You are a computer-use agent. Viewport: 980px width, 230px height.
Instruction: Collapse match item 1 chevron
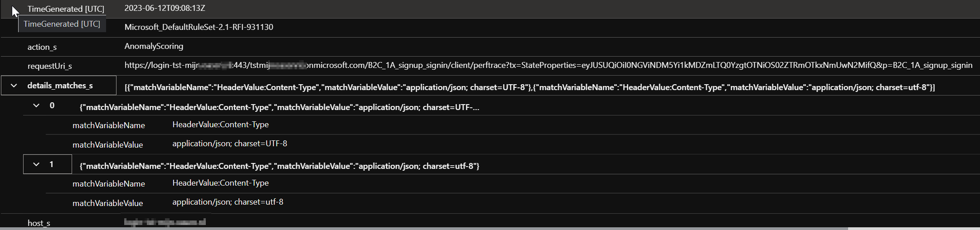[36, 164]
